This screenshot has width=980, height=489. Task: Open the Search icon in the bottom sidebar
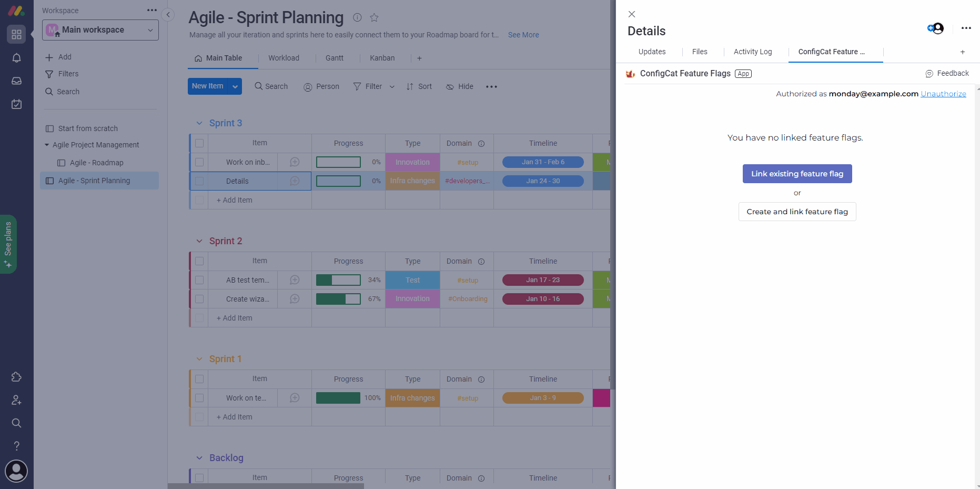tap(16, 423)
